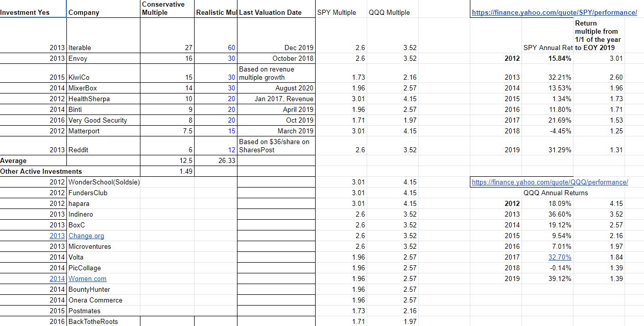
Task: Click the -4.45% SPY annual return
Action: coord(548,131)
